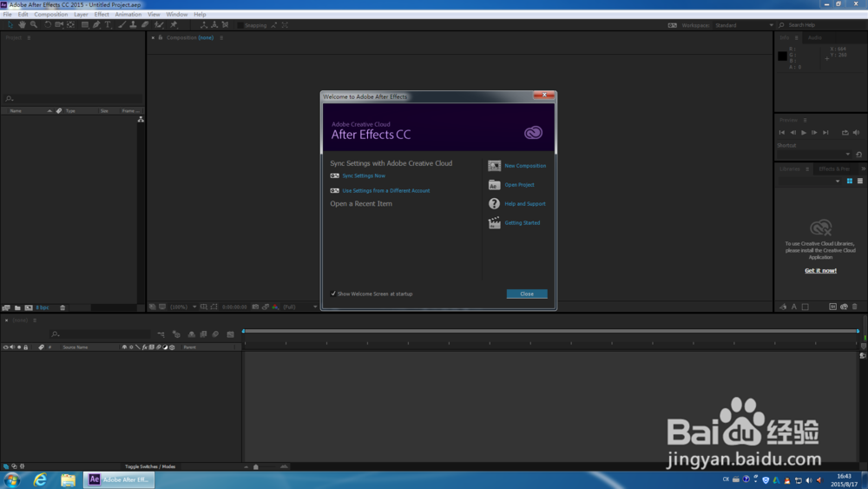The width and height of the screenshot is (868, 489).
Task: Select the Unified Camera tool
Action: 59,25
